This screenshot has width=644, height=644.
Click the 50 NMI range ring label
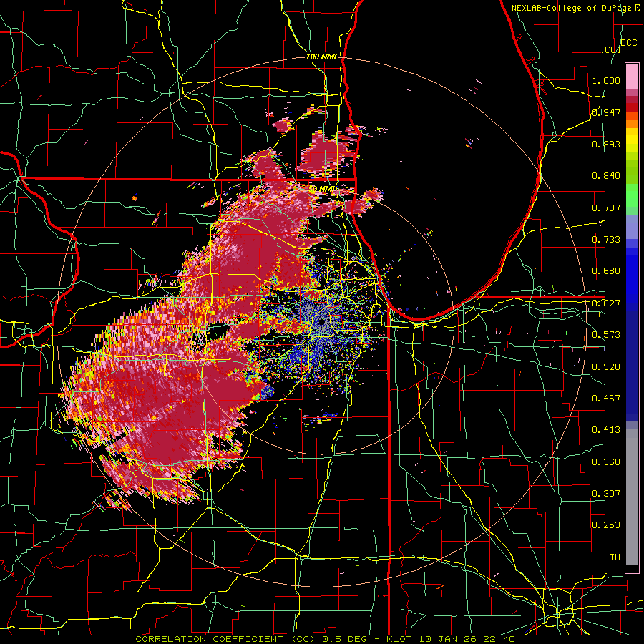(x=322, y=190)
